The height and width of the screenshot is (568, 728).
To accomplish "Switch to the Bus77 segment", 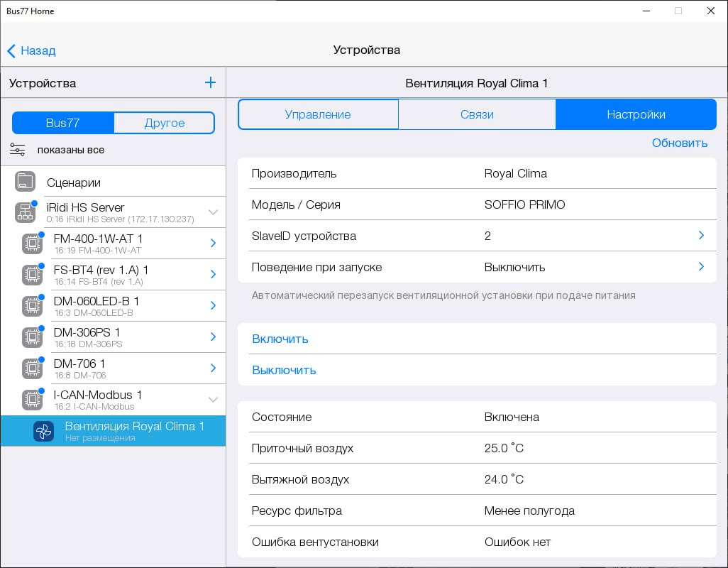I will [62, 123].
